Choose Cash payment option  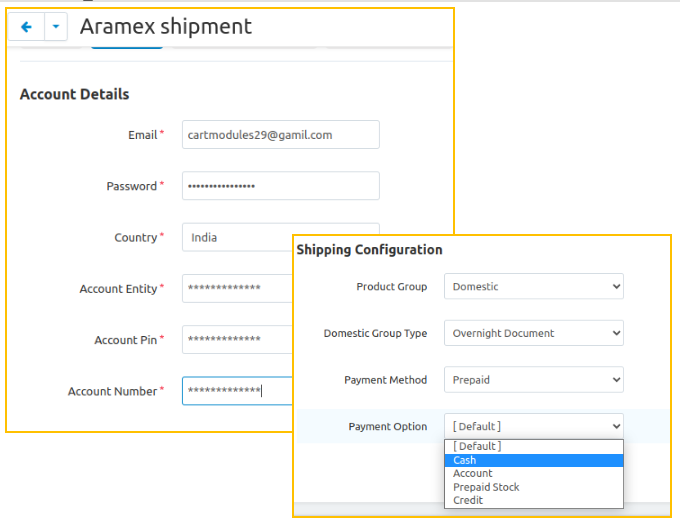point(534,460)
